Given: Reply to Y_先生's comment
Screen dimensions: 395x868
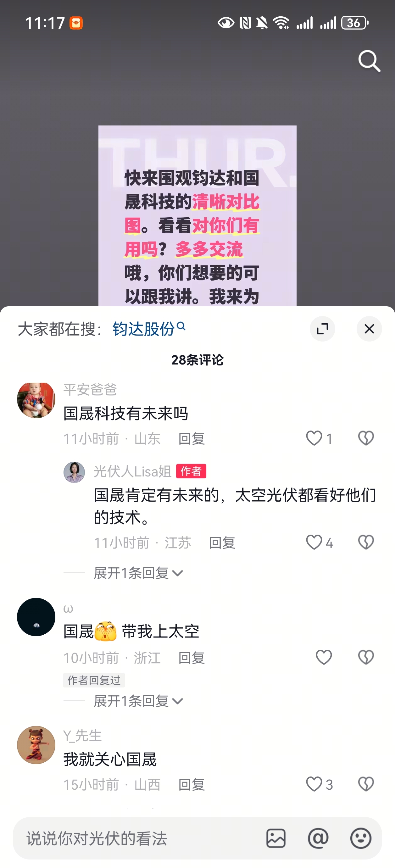Looking at the screenshot, I should 192,784.
